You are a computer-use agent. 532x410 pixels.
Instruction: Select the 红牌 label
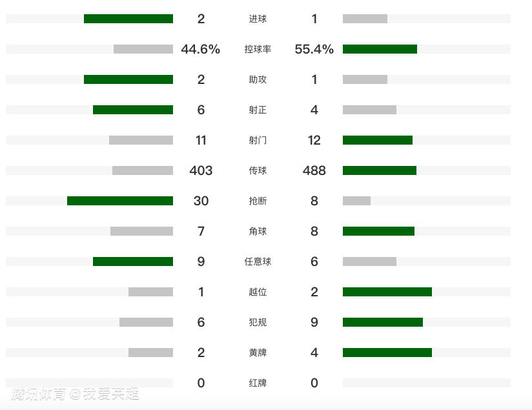258,383
